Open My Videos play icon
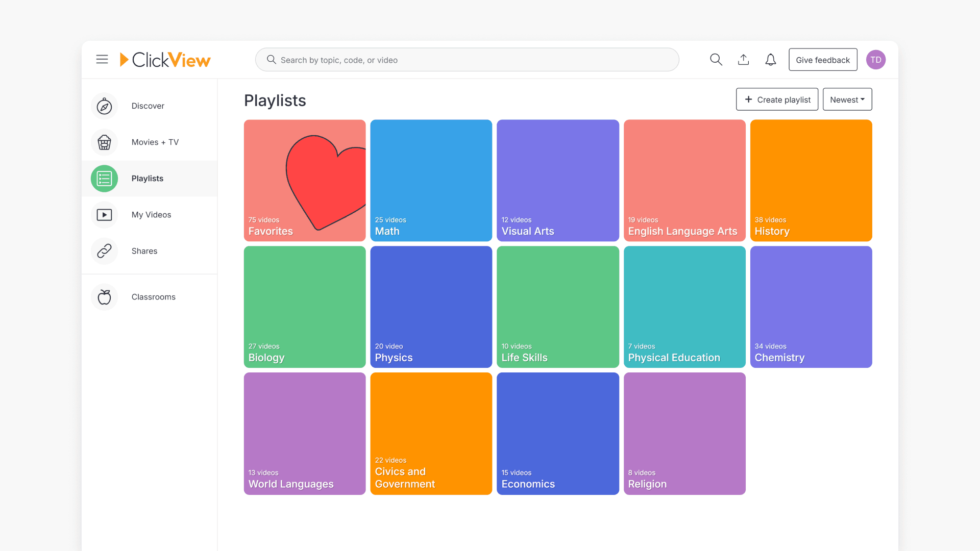The height and width of the screenshot is (551, 980). 104,215
